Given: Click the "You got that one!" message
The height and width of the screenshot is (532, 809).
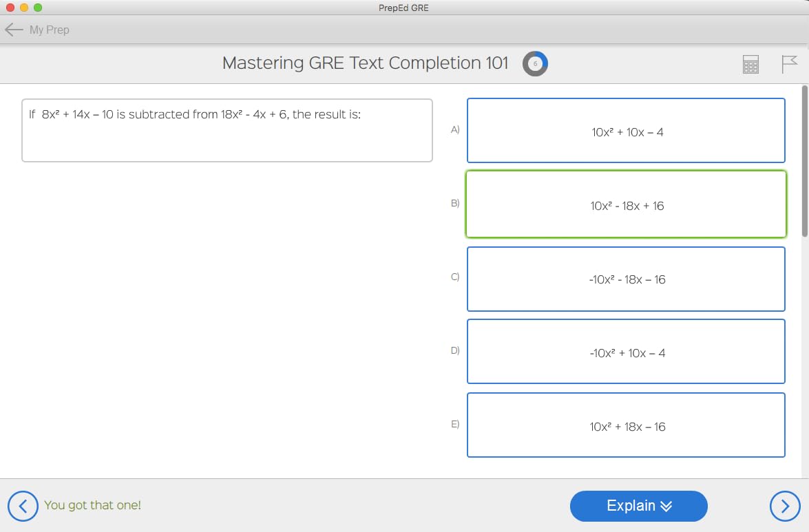Looking at the screenshot, I should coord(92,505).
